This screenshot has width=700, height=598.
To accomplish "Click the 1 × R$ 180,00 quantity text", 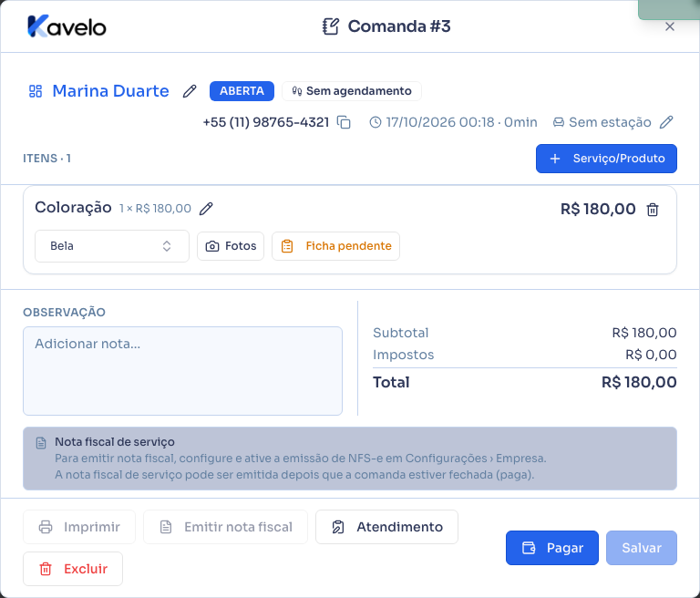I will pos(155,209).
